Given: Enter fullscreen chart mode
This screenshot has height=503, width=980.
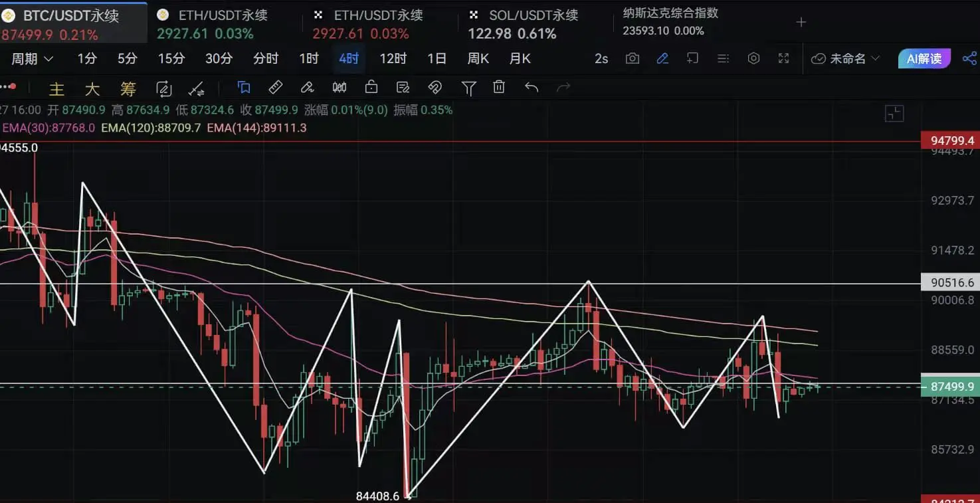Looking at the screenshot, I should (784, 58).
